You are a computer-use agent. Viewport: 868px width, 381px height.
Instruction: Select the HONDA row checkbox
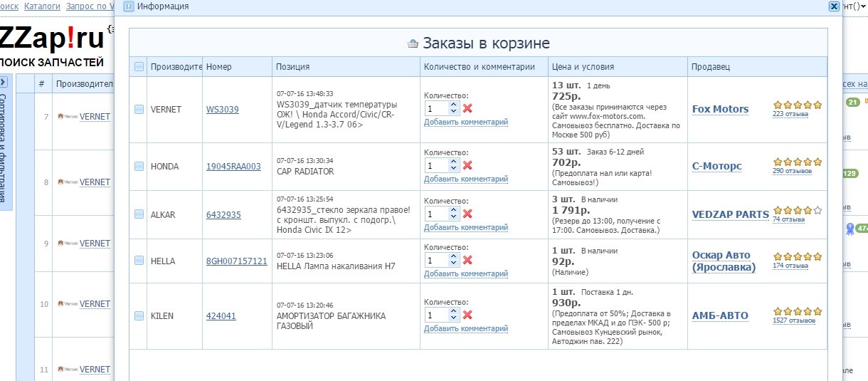click(x=139, y=167)
